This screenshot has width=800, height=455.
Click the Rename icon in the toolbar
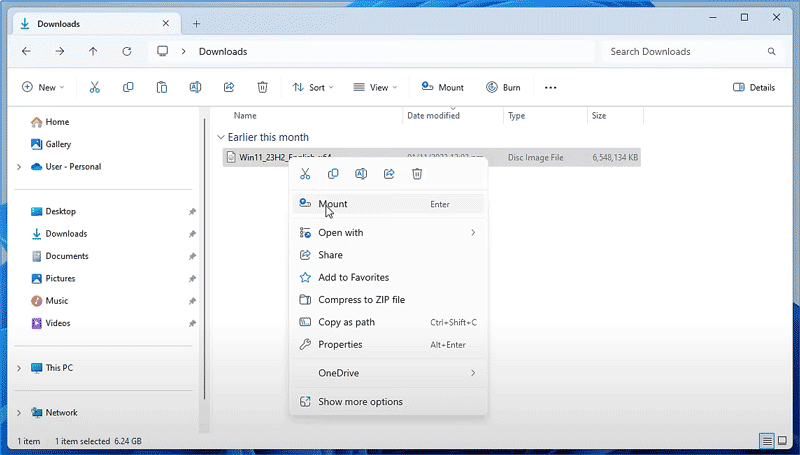pos(195,87)
